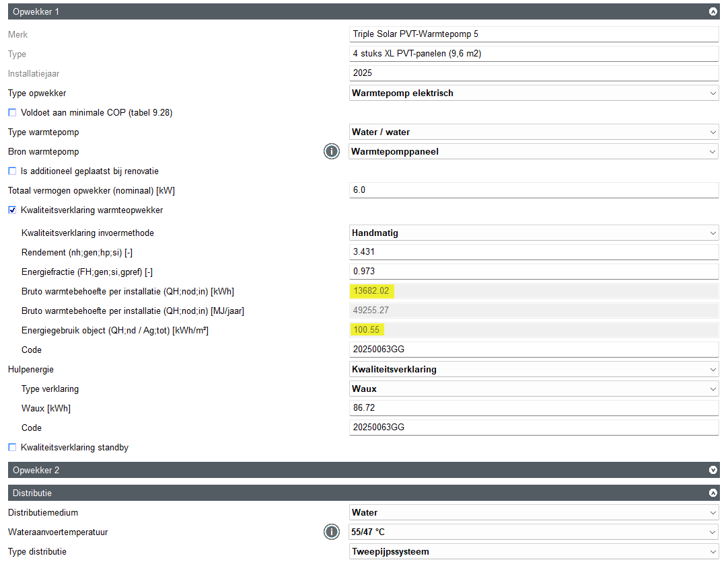This screenshot has height=562, width=728.
Task: Collapse the Distributie section
Action: 713,493
